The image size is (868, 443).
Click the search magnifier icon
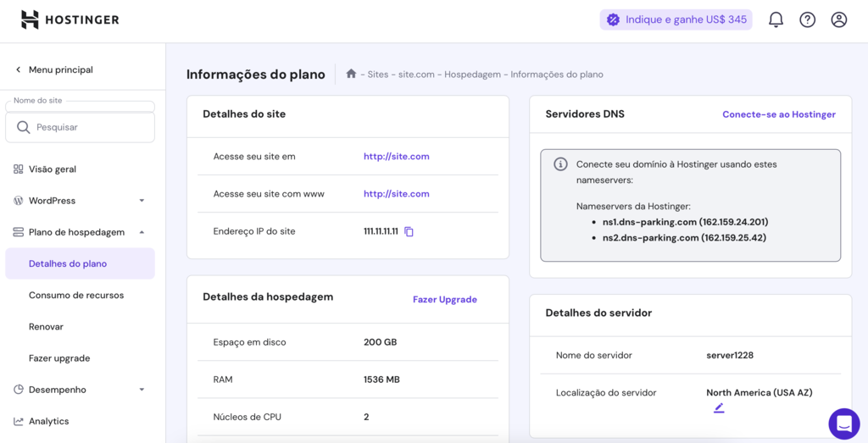23,127
